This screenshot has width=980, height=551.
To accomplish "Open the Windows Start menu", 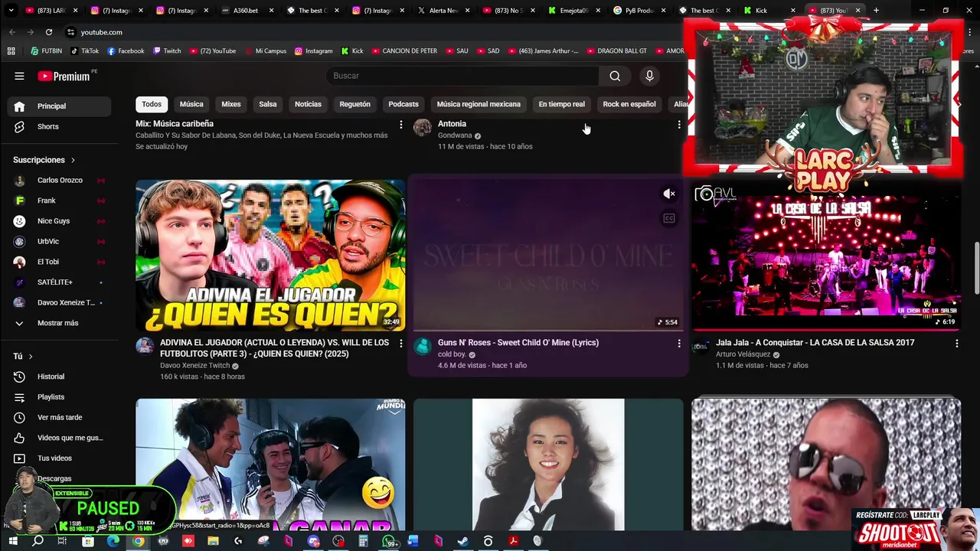I will 13,542.
